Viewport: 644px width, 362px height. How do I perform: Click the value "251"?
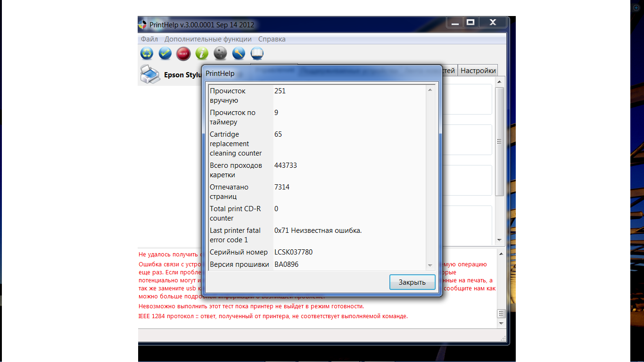click(x=280, y=91)
